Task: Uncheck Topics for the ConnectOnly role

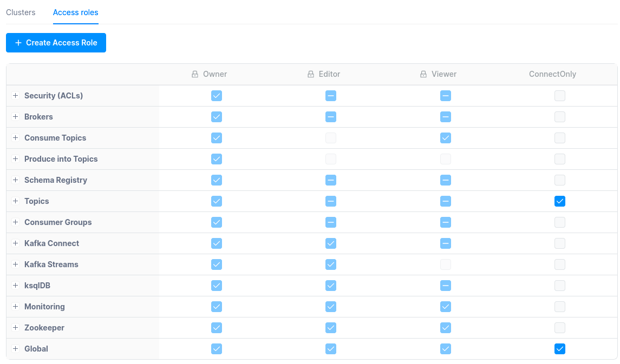Action: (560, 201)
